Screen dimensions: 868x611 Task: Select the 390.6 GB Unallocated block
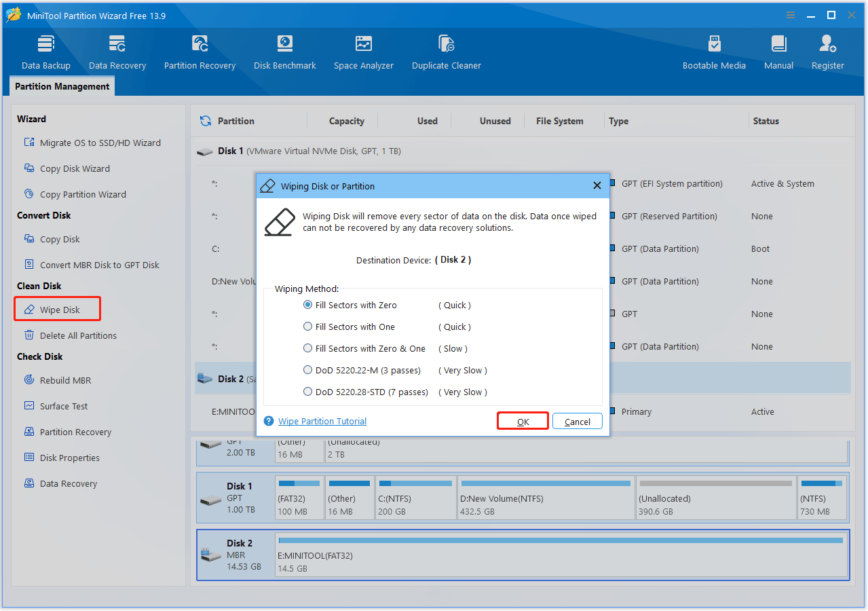(x=715, y=498)
